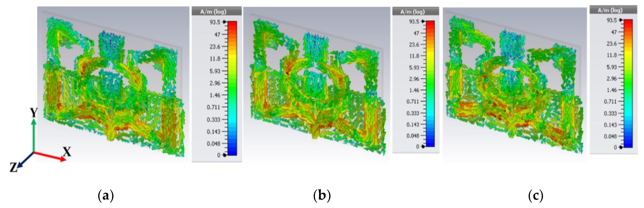Click the 0 minimum marker arrow in panel b
The height and width of the screenshot is (208, 644).
tap(423, 146)
